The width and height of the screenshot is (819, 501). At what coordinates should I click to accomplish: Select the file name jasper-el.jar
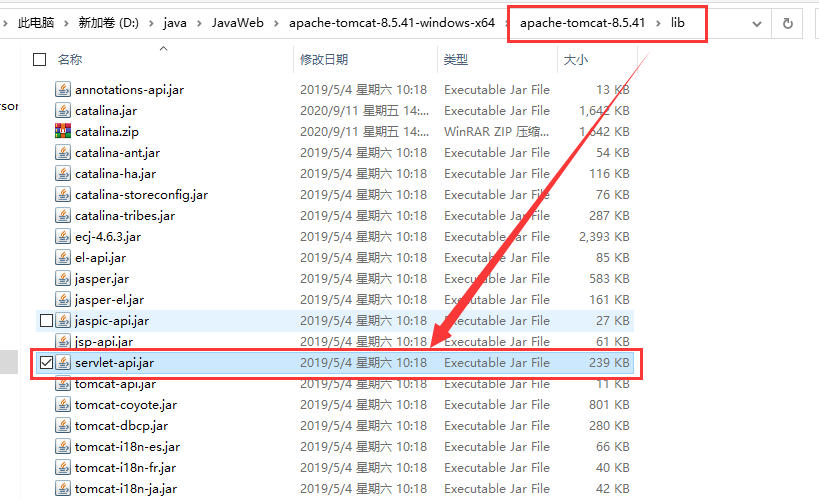pyautogui.click(x=110, y=300)
